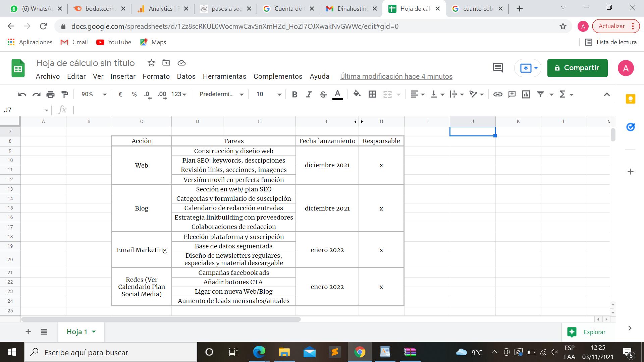Open Google Keep side panel icon
644x362 pixels.
pos(630,99)
